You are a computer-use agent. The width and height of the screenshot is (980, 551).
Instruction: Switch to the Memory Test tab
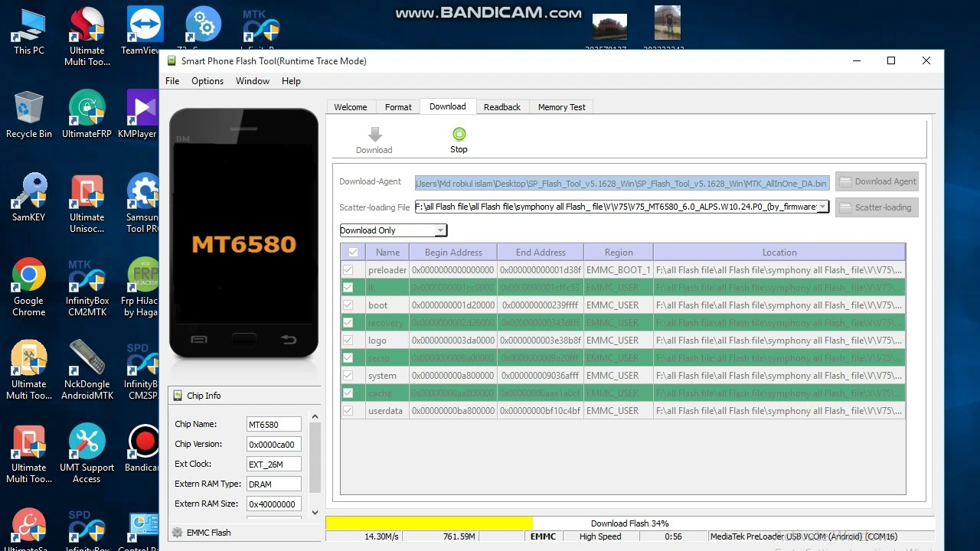coord(561,107)
